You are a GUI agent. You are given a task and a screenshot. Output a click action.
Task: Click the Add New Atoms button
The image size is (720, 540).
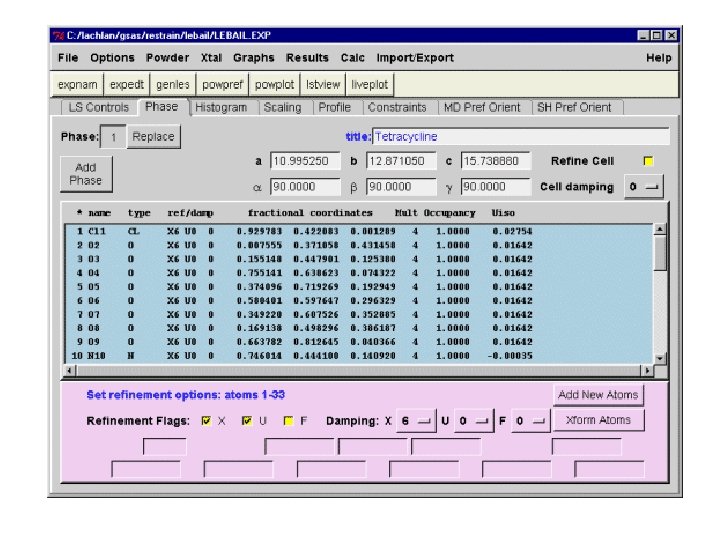[598, 395]
